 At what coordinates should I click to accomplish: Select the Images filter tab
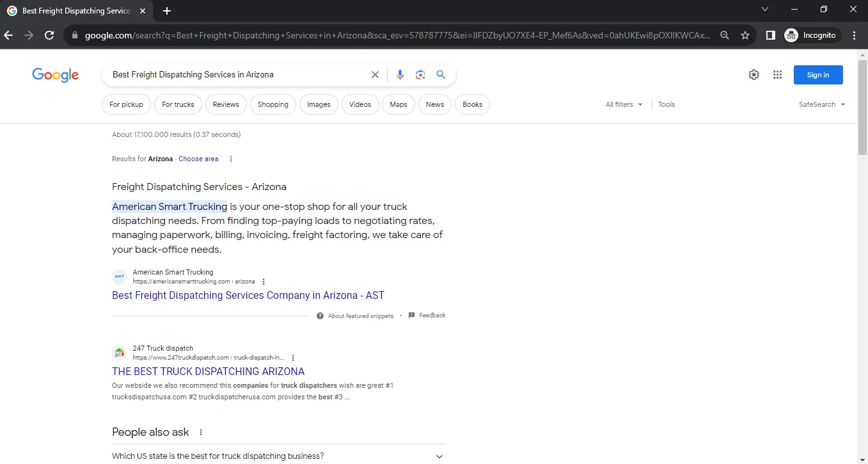[319, 104]
